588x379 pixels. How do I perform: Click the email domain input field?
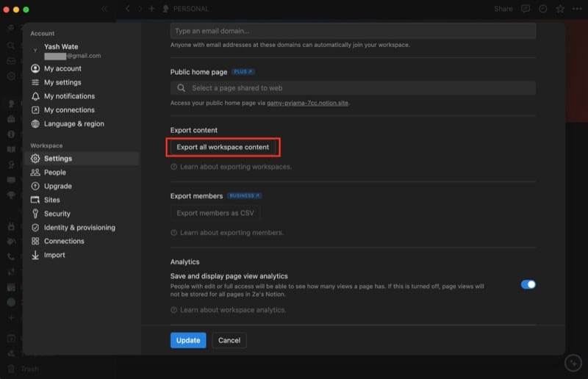353,31
